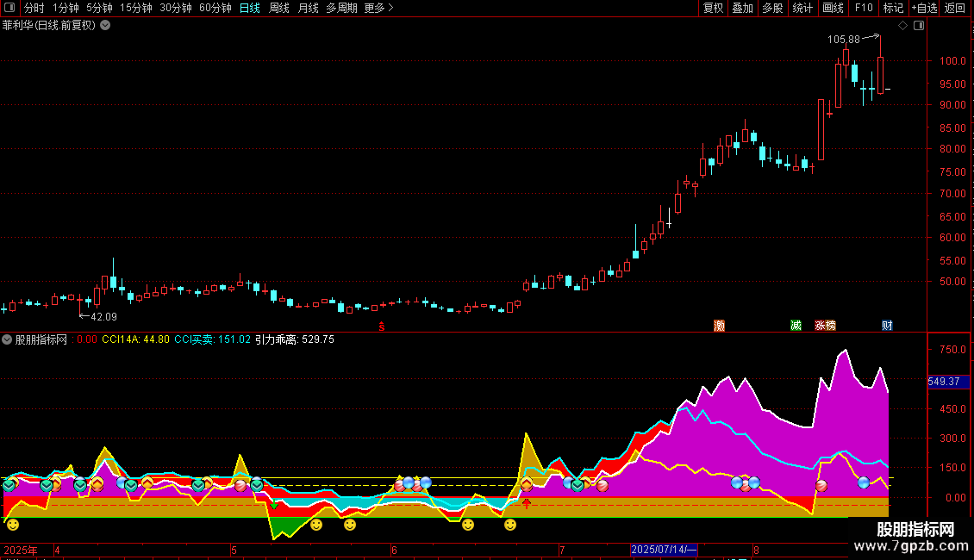Switch to 分时 intraday view
Viewport: 974px width, 560px height.
tap(34, 8)
